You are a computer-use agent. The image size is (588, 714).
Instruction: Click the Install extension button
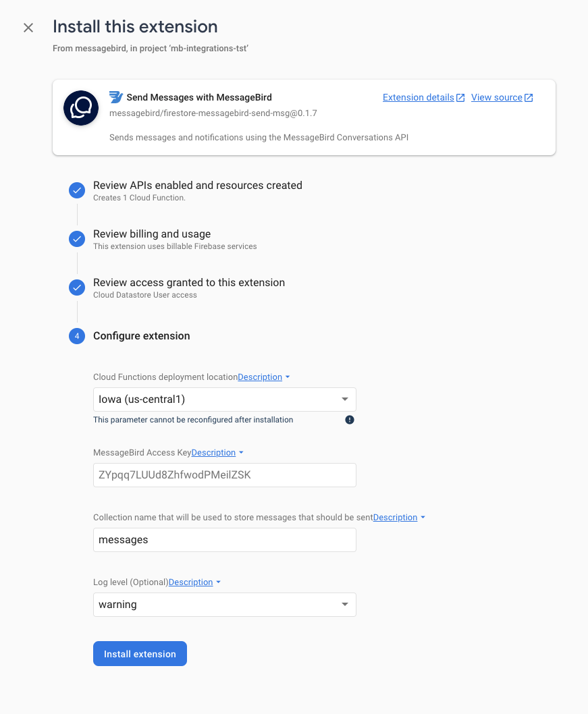[140, 653]
